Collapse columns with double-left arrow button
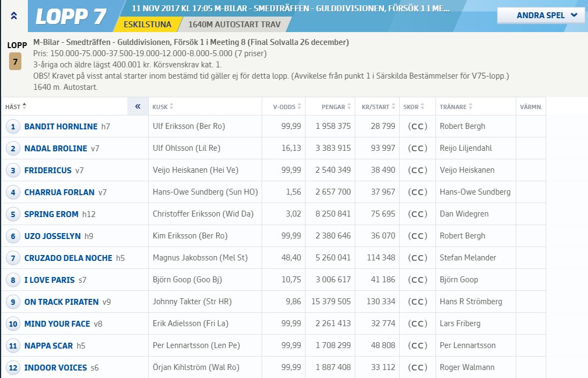This screenshot has width=588, height=378. [138, 106]
